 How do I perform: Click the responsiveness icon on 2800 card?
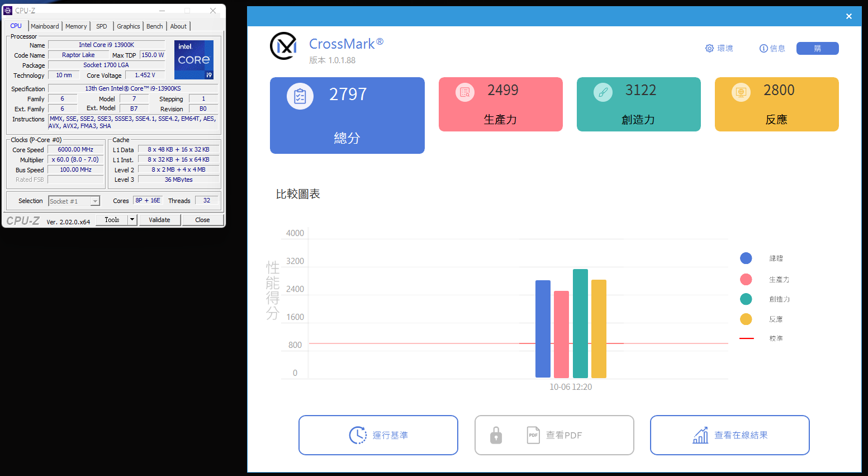click(741, 92)
